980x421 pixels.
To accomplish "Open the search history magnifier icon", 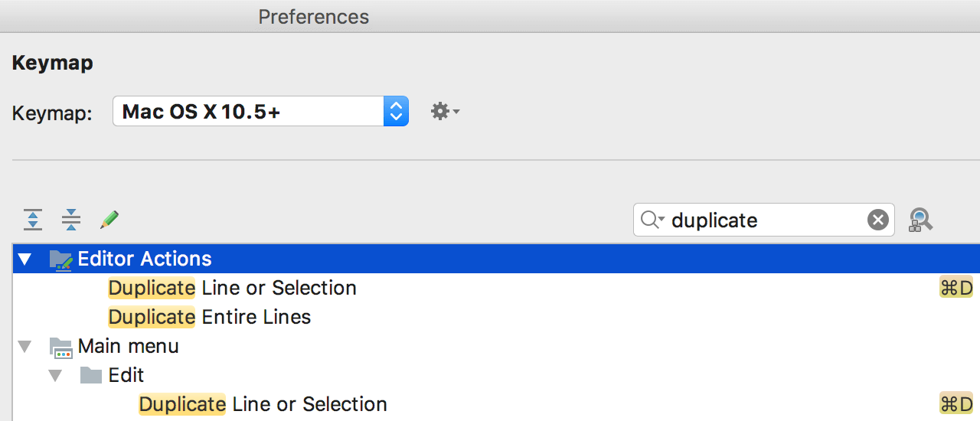I will (652, 220).
